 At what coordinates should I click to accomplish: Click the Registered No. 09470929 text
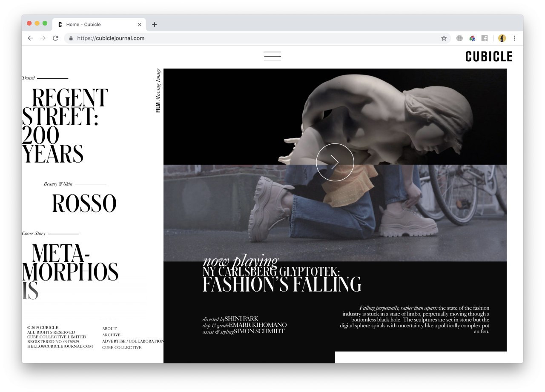click(53, 341)
